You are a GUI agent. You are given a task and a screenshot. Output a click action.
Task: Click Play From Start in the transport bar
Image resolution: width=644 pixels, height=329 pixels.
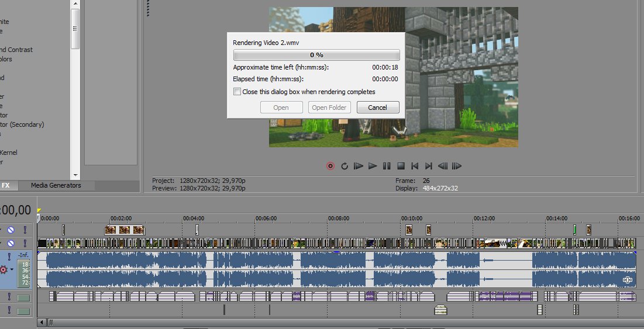click(359, 166)
